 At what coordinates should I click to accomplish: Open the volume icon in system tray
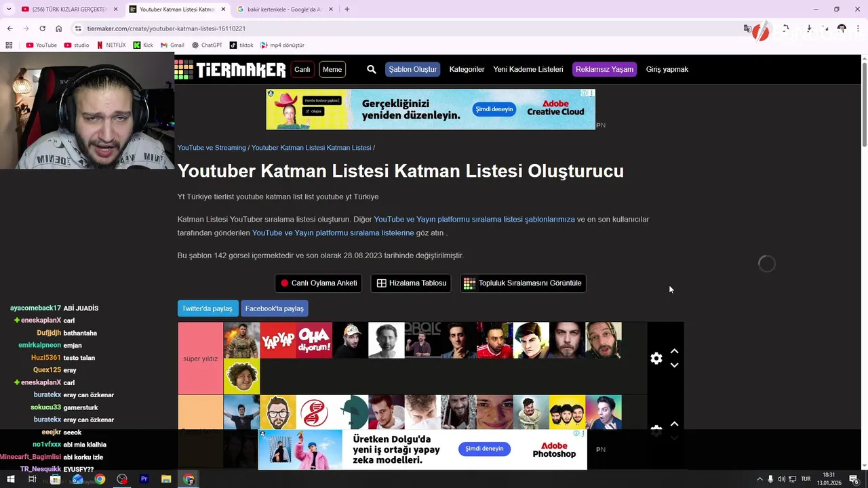coord(781,479)
